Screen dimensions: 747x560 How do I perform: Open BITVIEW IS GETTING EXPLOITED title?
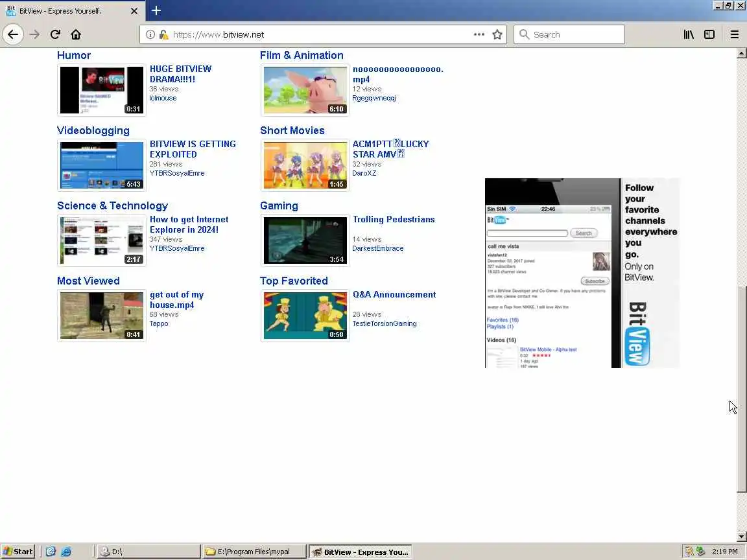click(x=193, y=149)
